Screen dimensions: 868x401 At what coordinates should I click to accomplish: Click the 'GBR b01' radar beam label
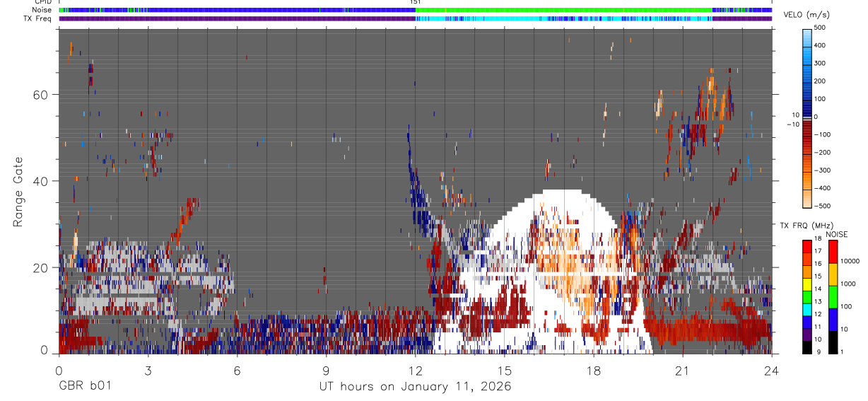coord(84,387)
